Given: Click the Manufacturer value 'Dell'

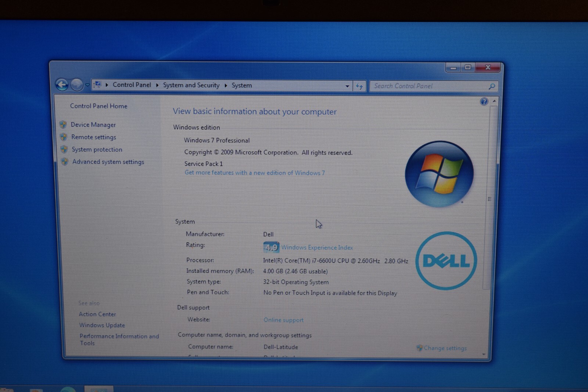Looking at the screenshot, I should pyautogui.click(x=268, y=234).
